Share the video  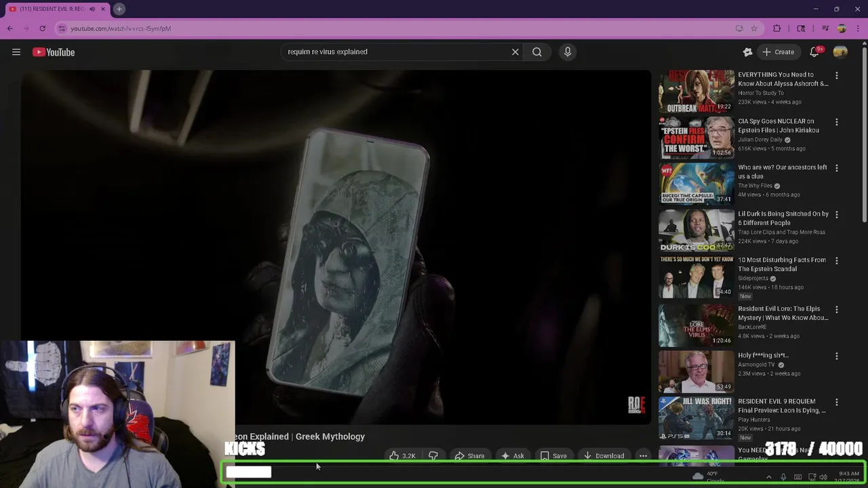469,456
